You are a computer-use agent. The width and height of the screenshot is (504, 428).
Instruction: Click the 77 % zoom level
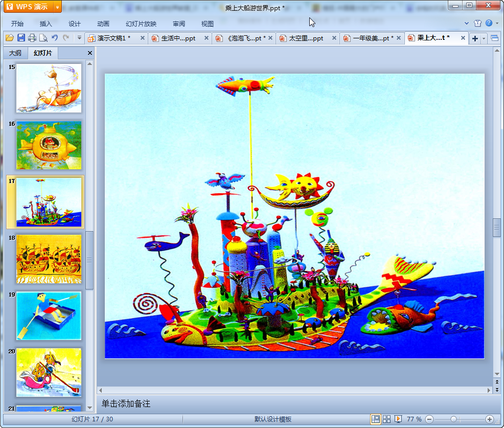click(x=414, y=419)
